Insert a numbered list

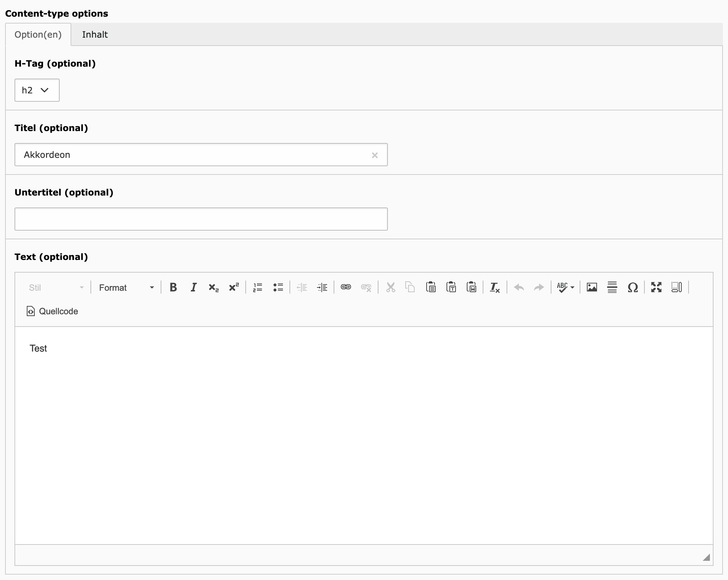258,287
